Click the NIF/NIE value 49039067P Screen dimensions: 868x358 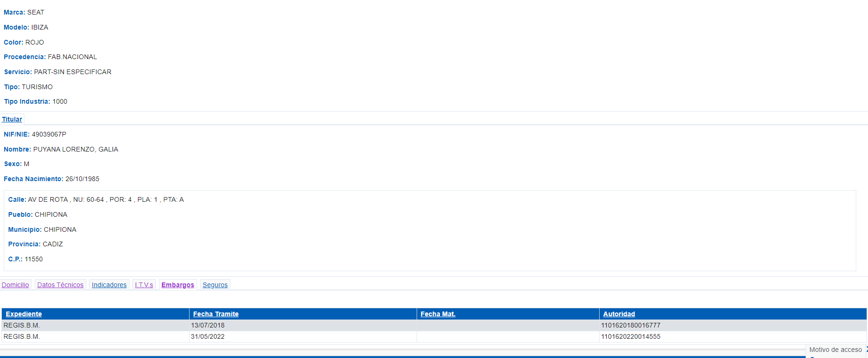(49, 134)
